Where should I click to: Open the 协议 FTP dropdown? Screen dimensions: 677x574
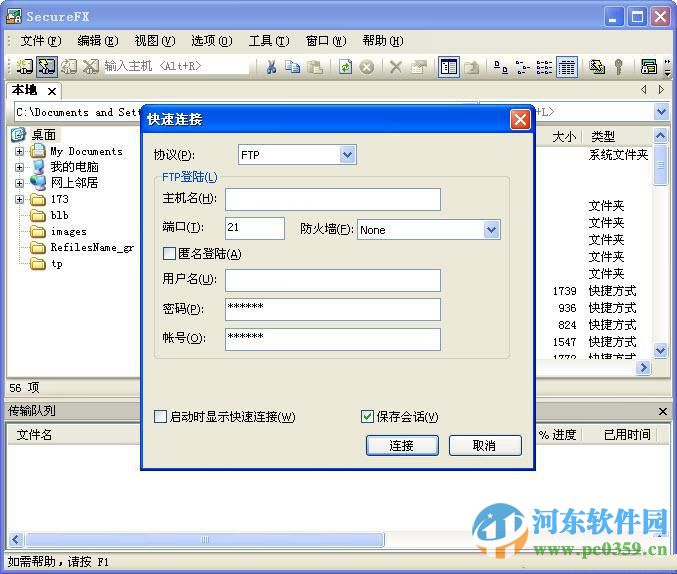click(347, 155)
